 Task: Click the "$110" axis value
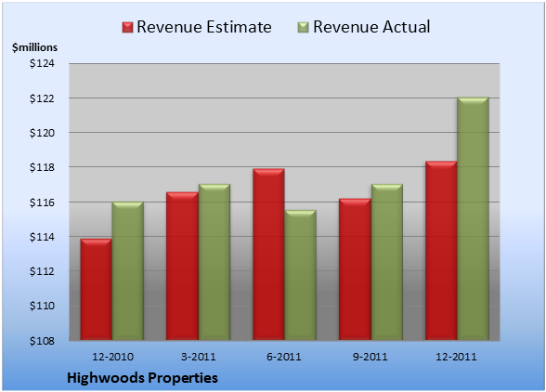pyautogui.click(x=42, y=306)
